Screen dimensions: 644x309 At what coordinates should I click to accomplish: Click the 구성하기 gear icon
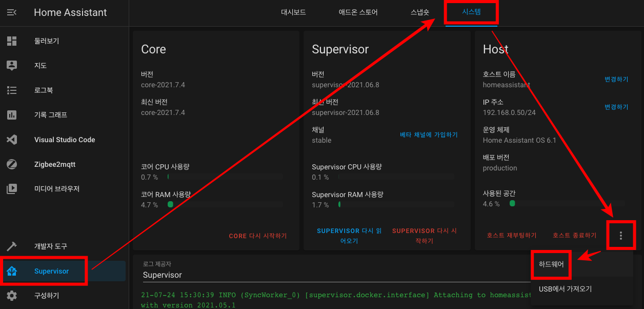pyautogui.click(x=12, y=296)
